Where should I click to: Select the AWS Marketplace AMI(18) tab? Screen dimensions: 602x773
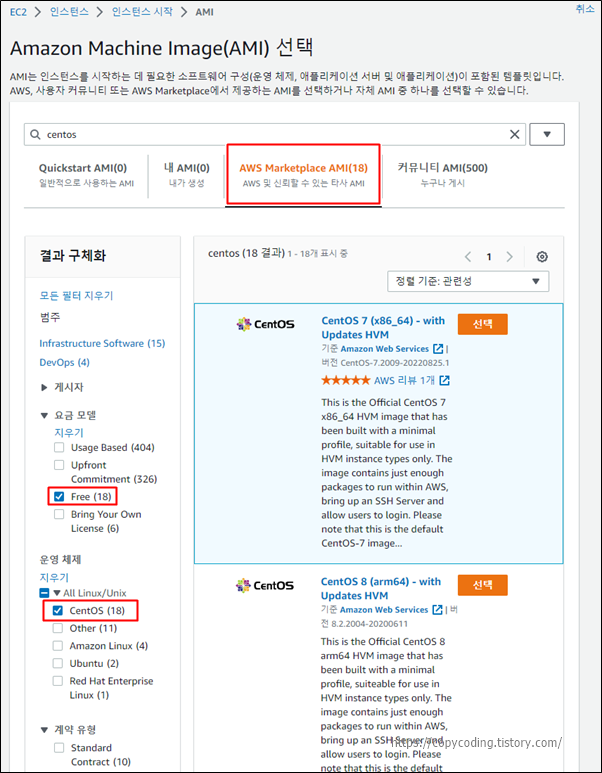coord(303,176)
